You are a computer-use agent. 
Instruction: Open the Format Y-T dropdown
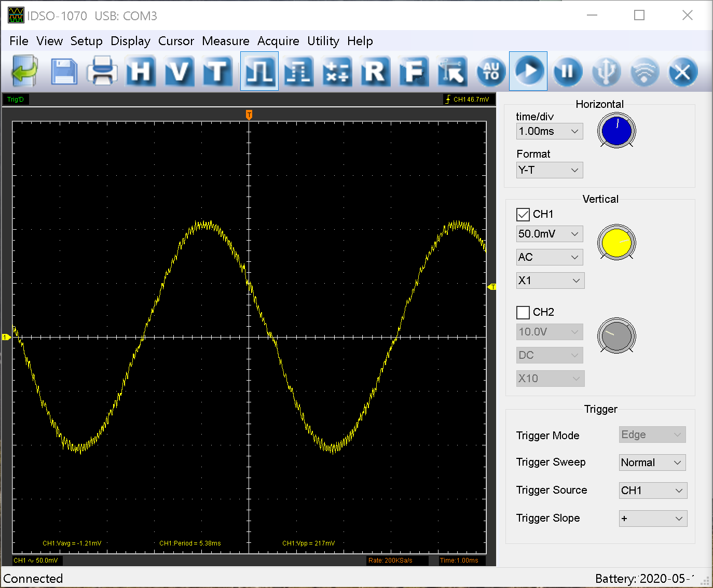click(550, 170)
